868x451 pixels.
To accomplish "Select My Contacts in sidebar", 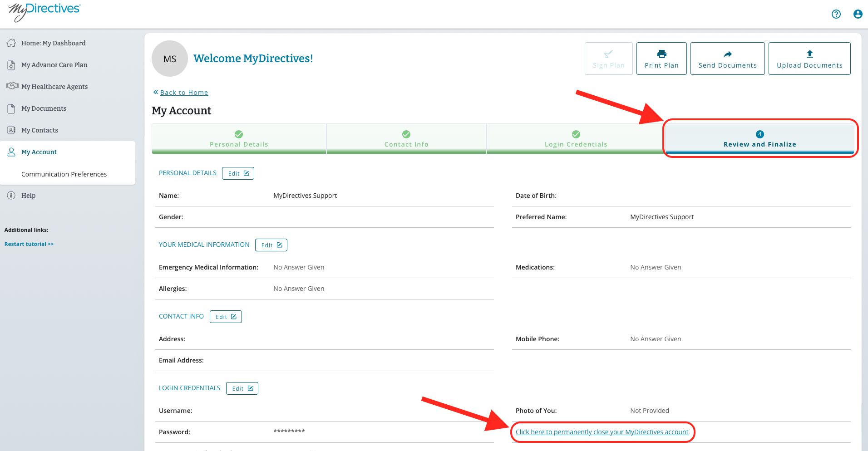I will pyautogui.click(x=39, y=130).
